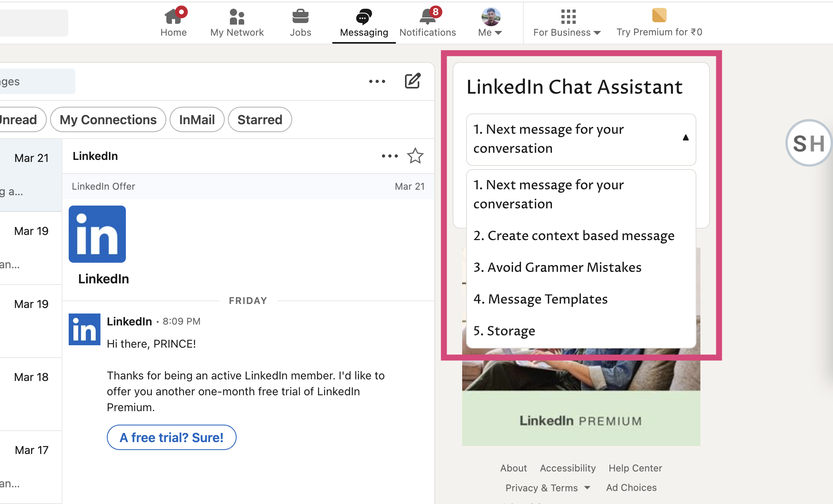
Task: Star the LinkedIn conversation
Action: (x=415, y=156)
